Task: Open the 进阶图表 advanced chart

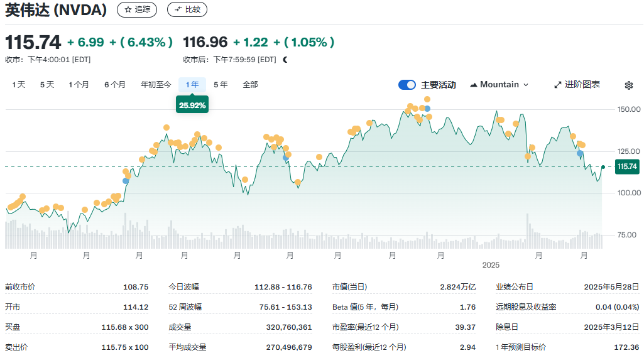Action: tap(577, 85)
